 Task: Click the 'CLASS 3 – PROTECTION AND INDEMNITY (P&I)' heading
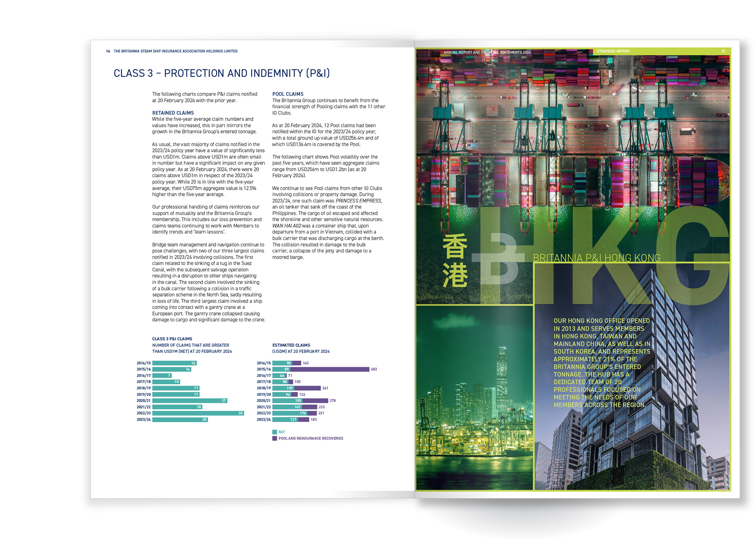point(222,73)
